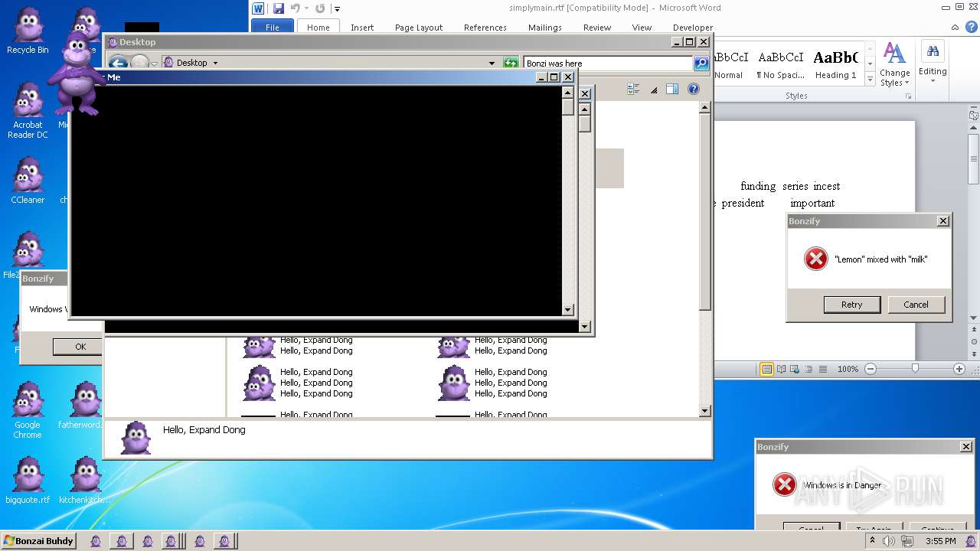Customize Quick Access Toolbar dropdown arrow

pyautogui.click(x=337, y=9)
